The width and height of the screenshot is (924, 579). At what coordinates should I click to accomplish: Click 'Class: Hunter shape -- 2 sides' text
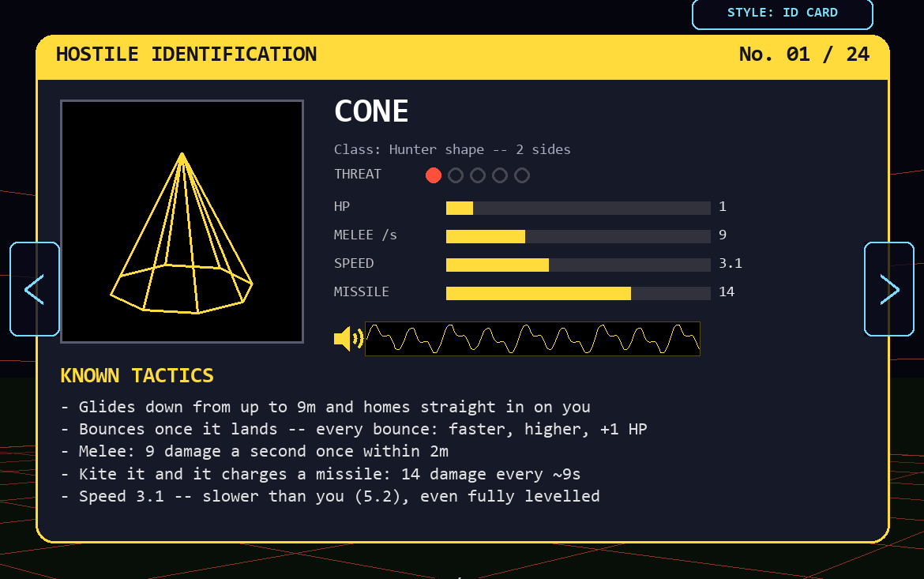[452, 150]
